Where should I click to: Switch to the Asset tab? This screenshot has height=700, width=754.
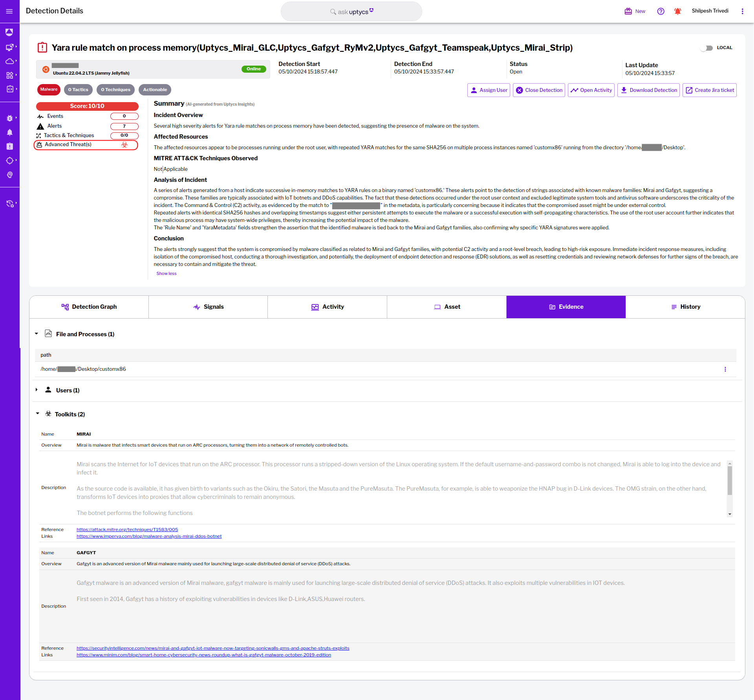click(447, 307)
